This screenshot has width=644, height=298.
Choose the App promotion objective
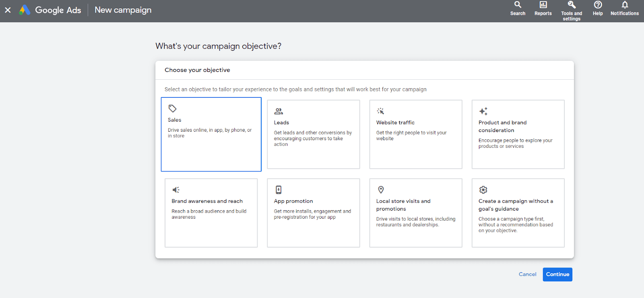(313, 213)
